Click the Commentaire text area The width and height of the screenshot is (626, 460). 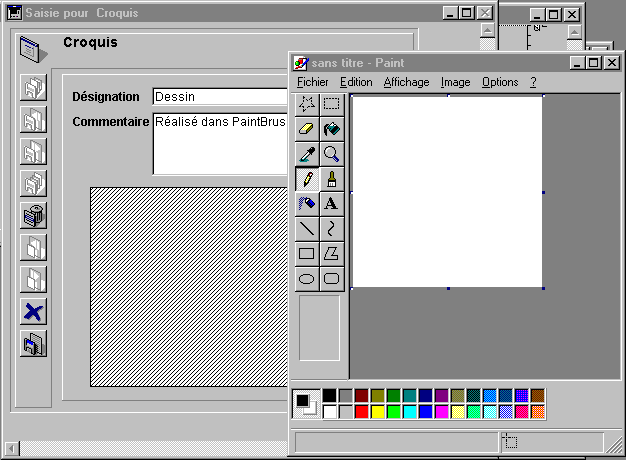220,145
